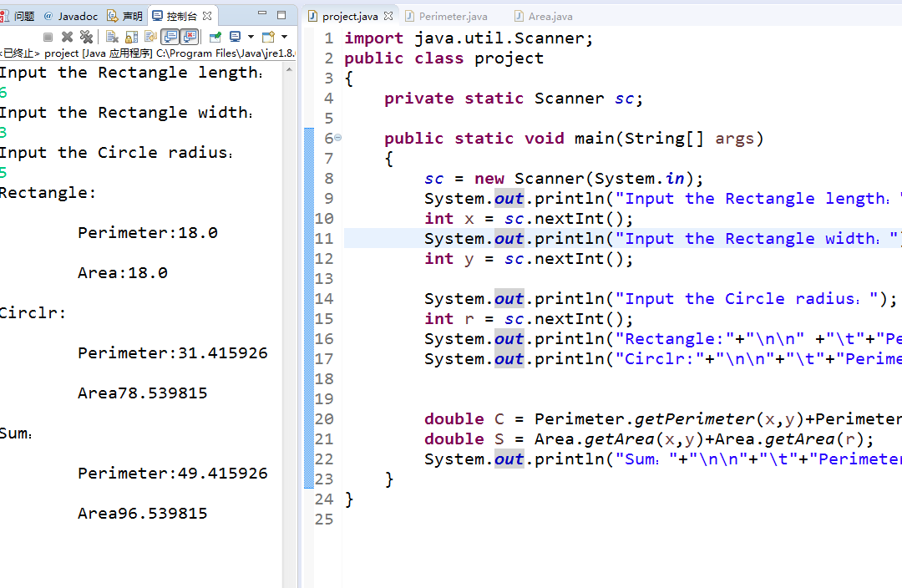902x588 pixels.
Task: Click 'public class project' code line
Action: point(443,58)
